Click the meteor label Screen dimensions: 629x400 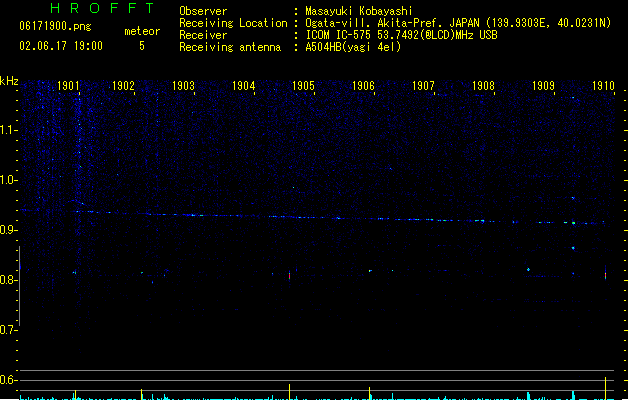(x=142, y=31)
